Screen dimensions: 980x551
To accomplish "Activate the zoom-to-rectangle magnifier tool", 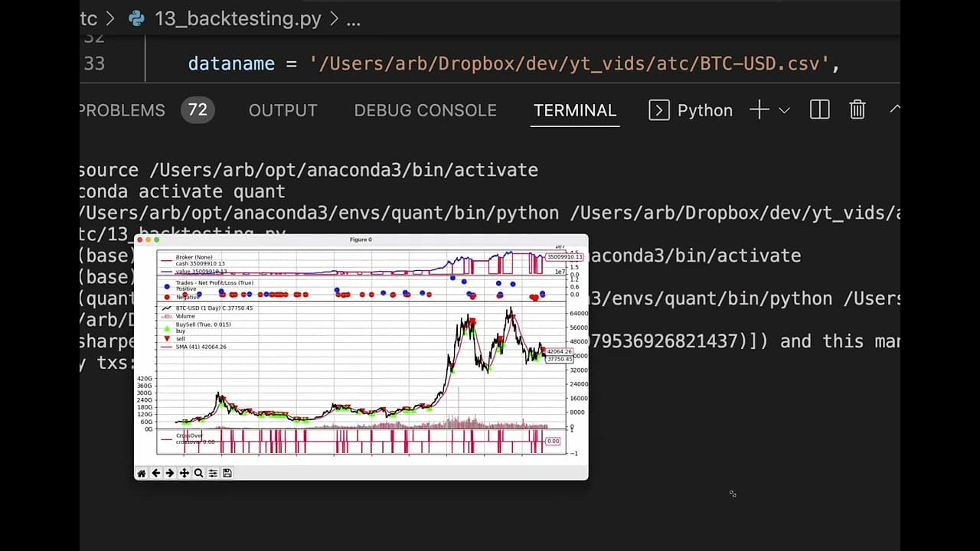I will [x=198, y=473].
